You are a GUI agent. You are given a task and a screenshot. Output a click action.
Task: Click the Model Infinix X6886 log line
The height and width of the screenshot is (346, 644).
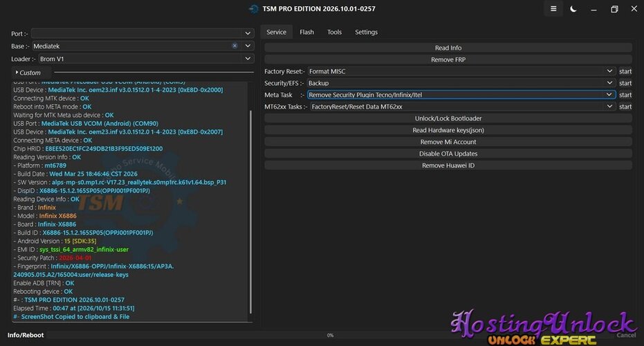click(x=45, y=216)
